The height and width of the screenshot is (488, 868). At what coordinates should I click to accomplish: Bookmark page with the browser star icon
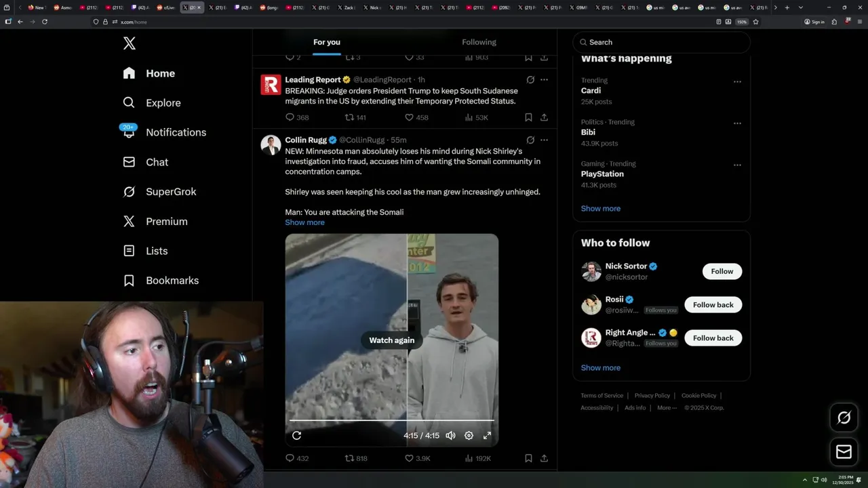[755, 22]
